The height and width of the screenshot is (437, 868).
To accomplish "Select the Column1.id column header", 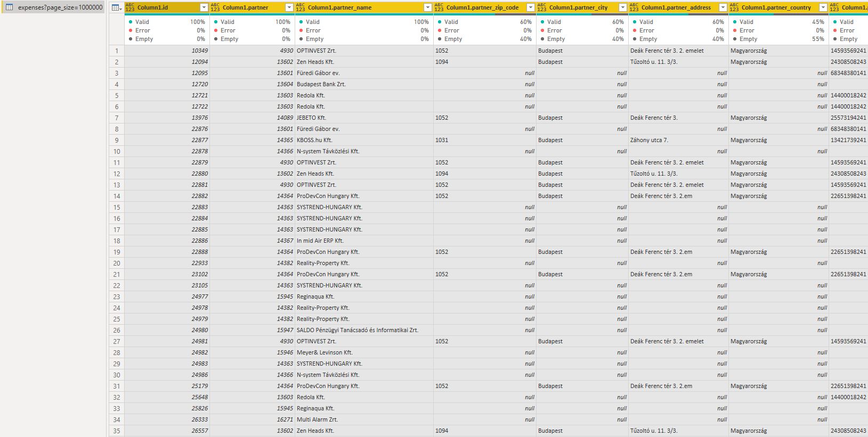I will click(167, 7).
